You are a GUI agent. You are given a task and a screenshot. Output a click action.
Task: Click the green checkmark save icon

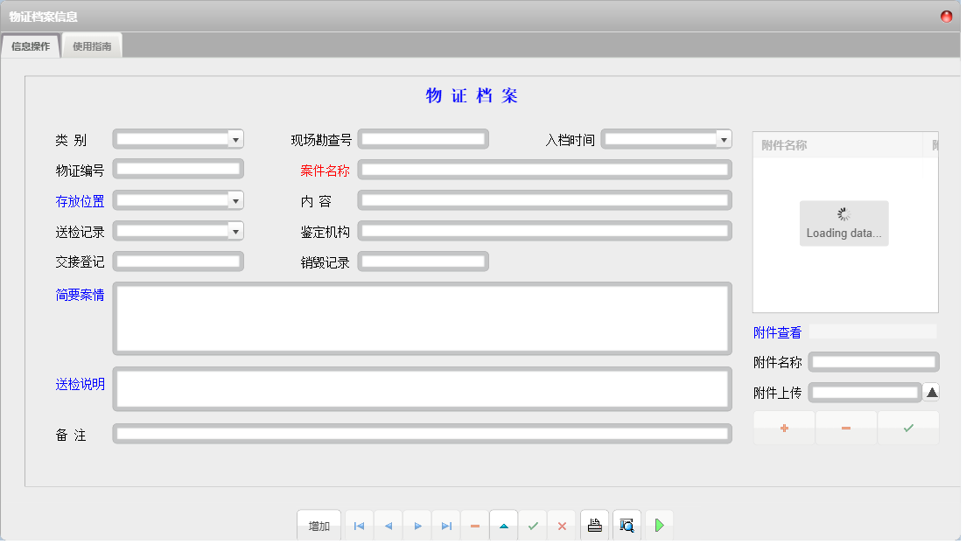pos(533,525)
